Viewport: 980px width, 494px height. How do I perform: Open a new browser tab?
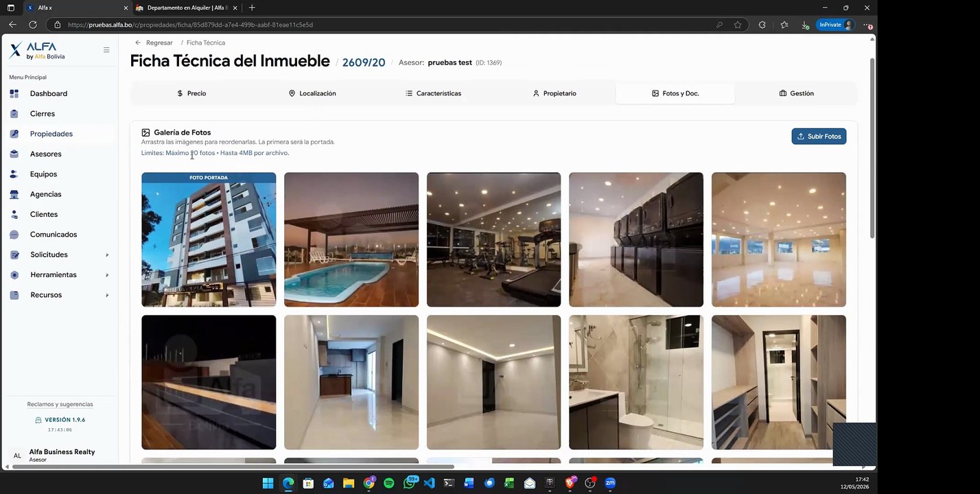click(252, 8)
